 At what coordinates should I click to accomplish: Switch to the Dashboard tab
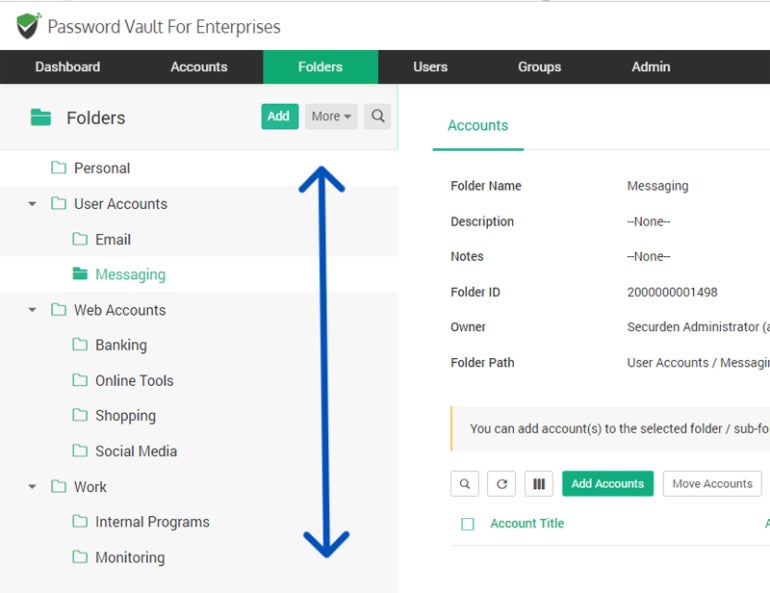(x=68, y=67)
